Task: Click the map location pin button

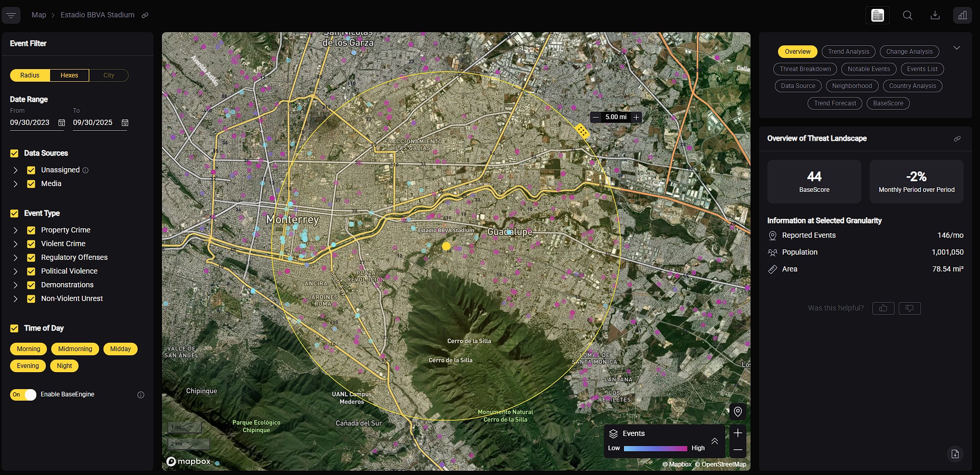Action: pyautogui.click(x=738, y=412)
